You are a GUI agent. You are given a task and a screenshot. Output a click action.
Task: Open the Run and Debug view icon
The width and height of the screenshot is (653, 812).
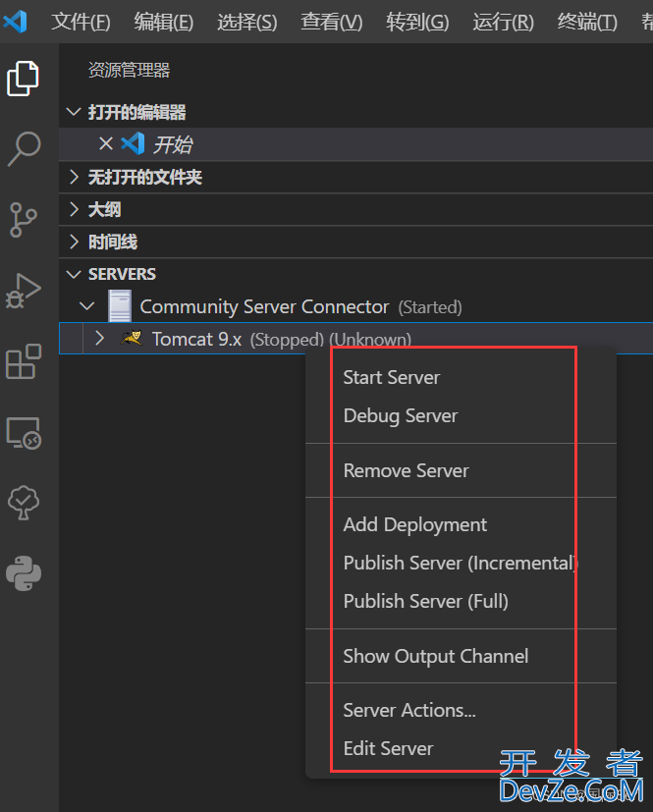tap(24, 291)
